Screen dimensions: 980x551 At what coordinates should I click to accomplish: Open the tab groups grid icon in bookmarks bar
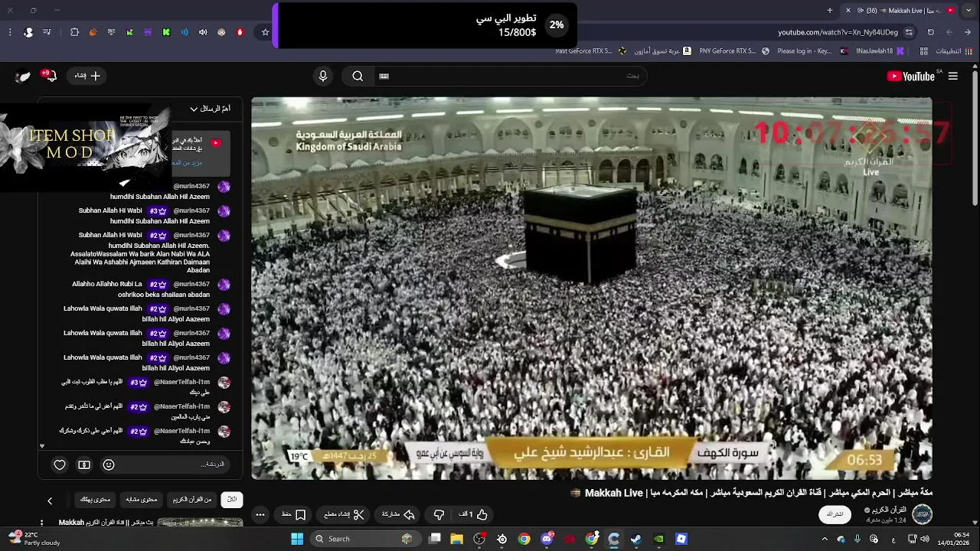[924, 51]
